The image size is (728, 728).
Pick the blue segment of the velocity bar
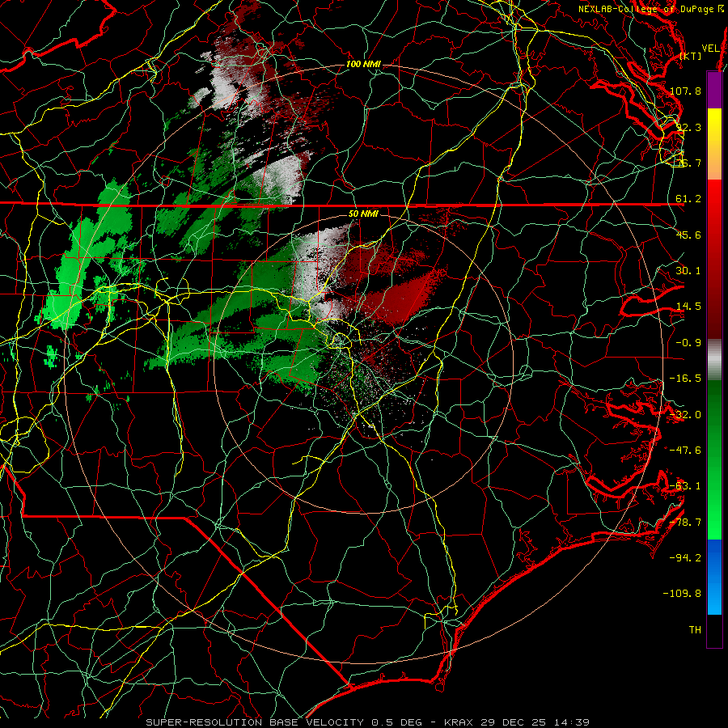pos(714,576)
